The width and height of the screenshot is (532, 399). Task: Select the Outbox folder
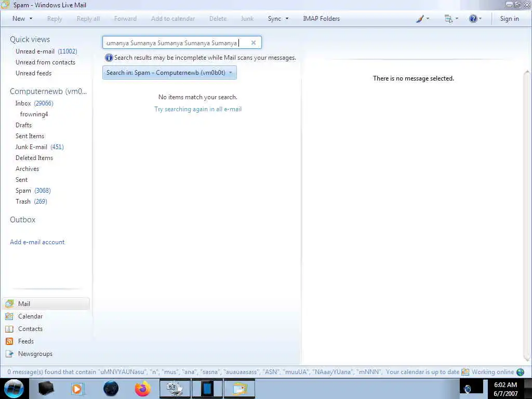[22, 220]
